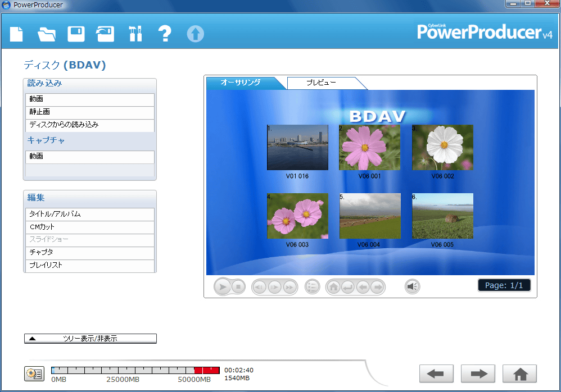The width and height of the screenshot is (561, 392).
Task: Mute the preview audio speaker icon
Action: point(412,286)
